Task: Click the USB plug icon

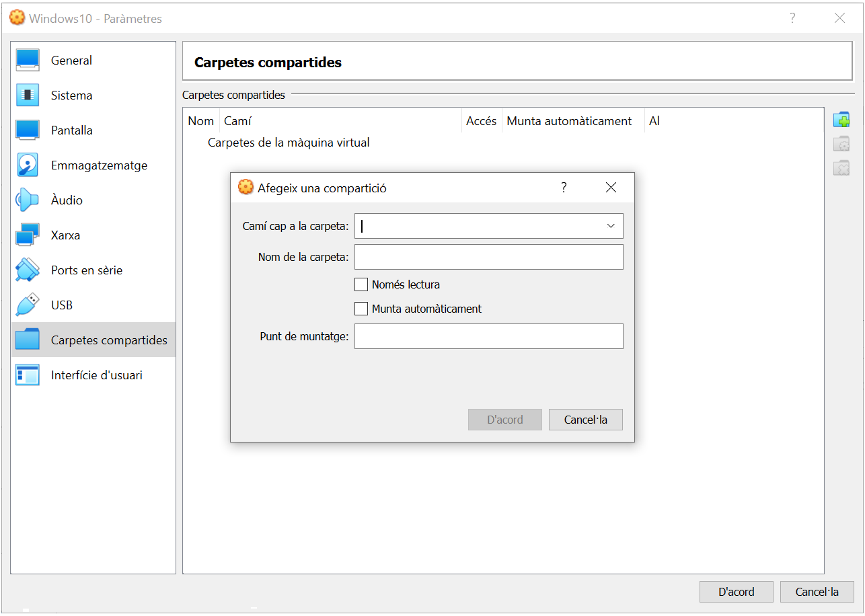Action: tap(28, 305)
